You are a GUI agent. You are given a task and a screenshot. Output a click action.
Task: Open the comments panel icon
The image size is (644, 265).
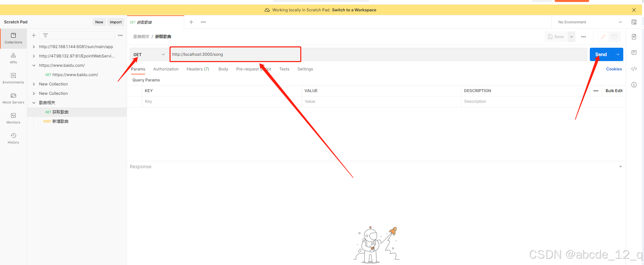[634, 53]
